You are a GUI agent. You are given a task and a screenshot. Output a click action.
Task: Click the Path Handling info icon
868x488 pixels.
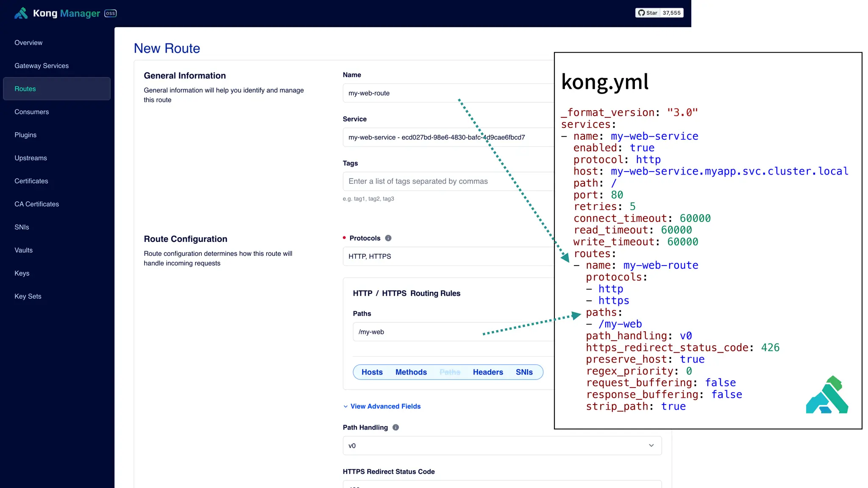396,427
